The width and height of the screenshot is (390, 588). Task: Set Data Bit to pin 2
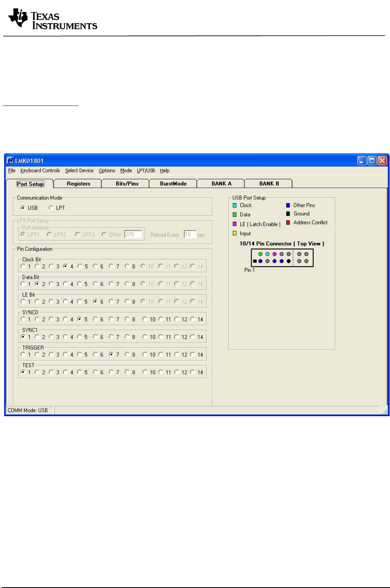point(37,284)
